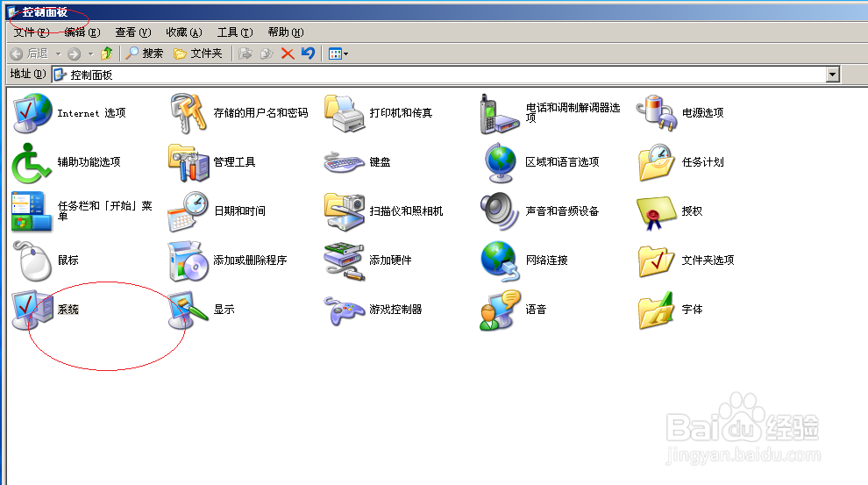Click the forward arrow toolbar button
868x485 pixels.
pyautogui.click(x=75, y=53)
